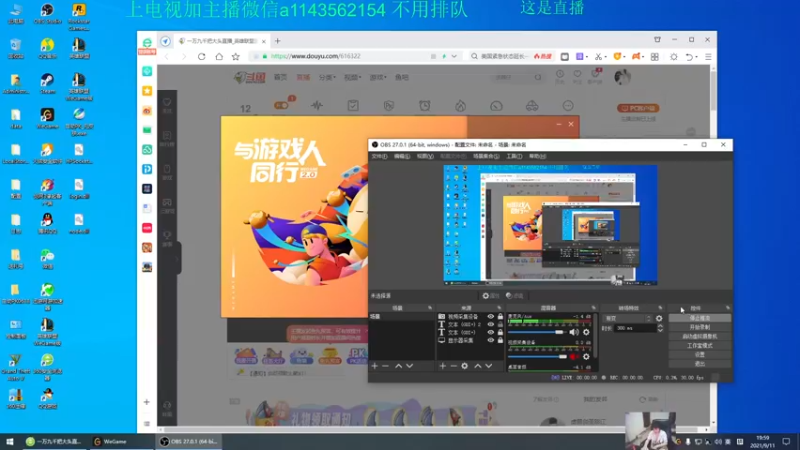Open scene transition properties gear in OBS
Viewport: 800px width, 450px height.
coord(659,318)
